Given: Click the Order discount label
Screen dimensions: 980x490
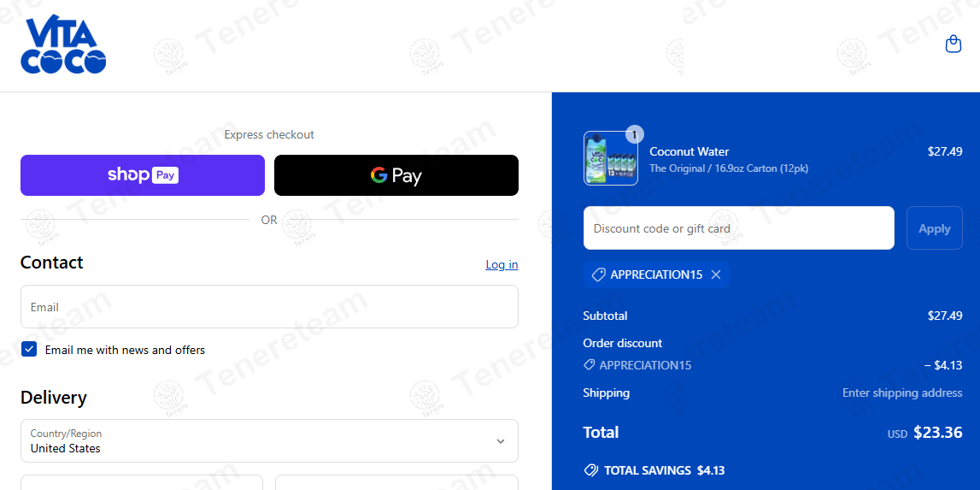Looking at the screenshot, I should click(623, 343).
